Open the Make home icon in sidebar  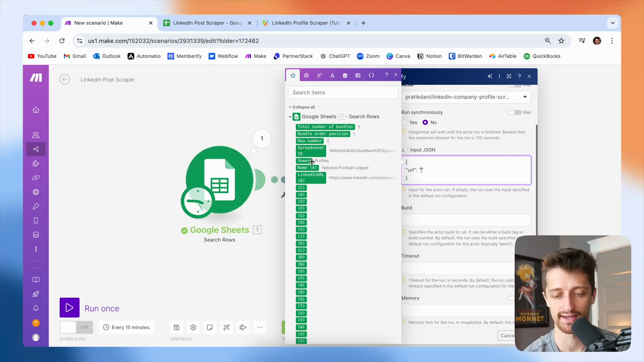(x=36, y=110)
